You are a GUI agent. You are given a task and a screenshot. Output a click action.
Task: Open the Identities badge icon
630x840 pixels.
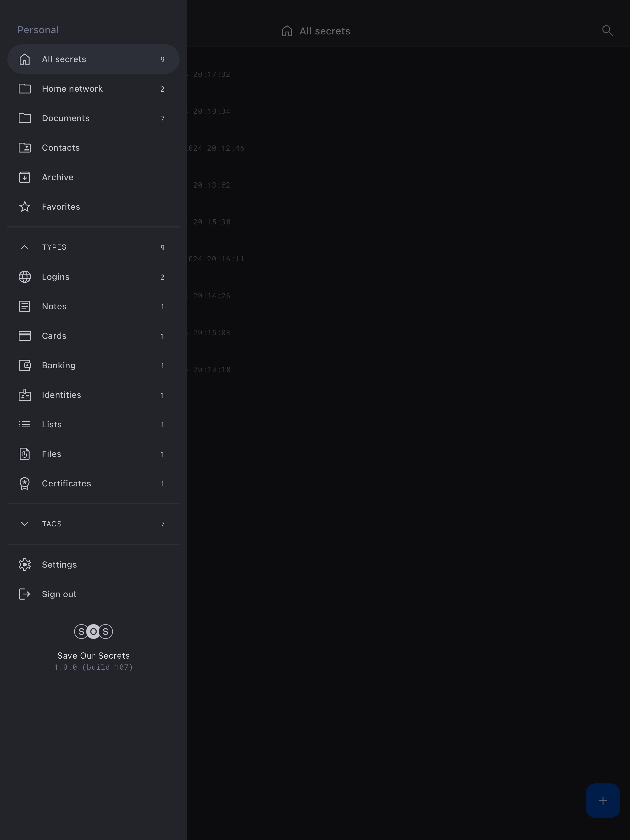pos(25,395)
